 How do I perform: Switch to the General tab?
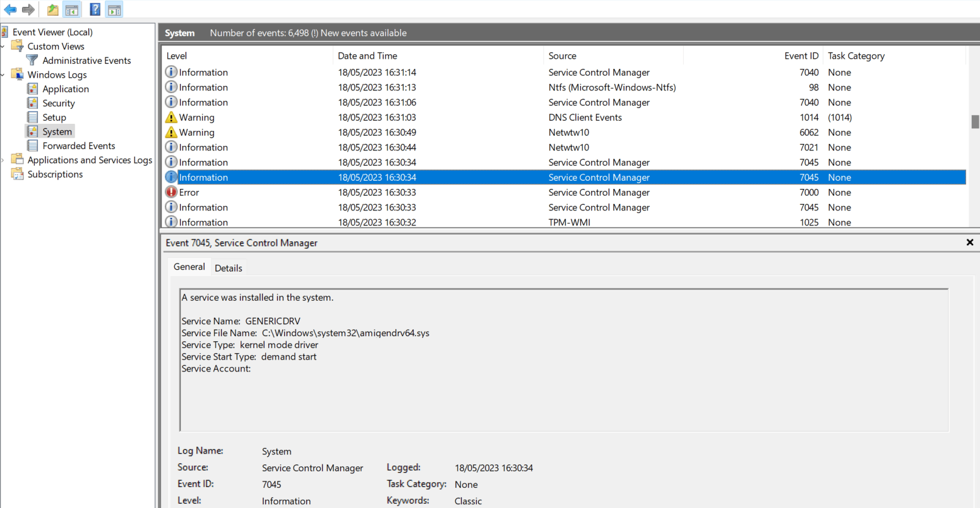[x=189, y=267]
